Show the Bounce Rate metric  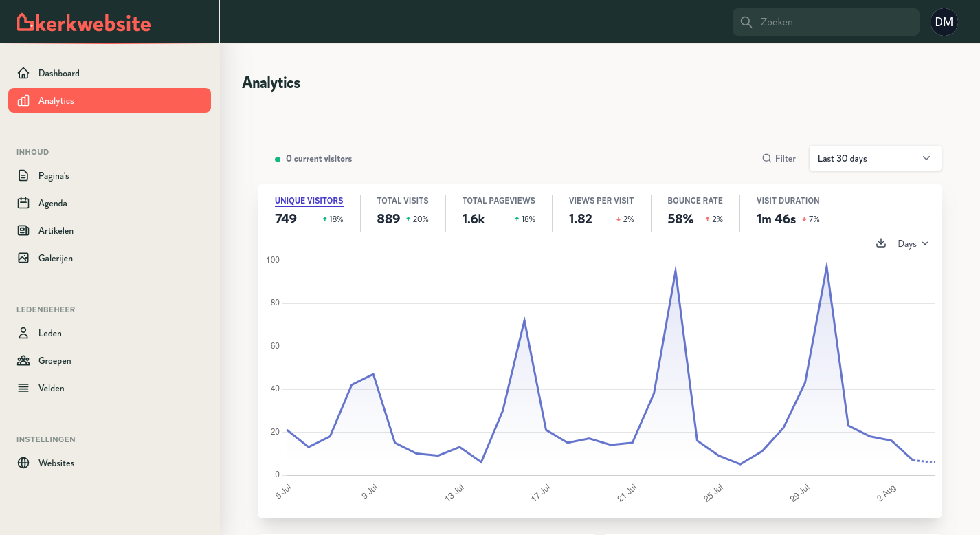click(695, 201)
